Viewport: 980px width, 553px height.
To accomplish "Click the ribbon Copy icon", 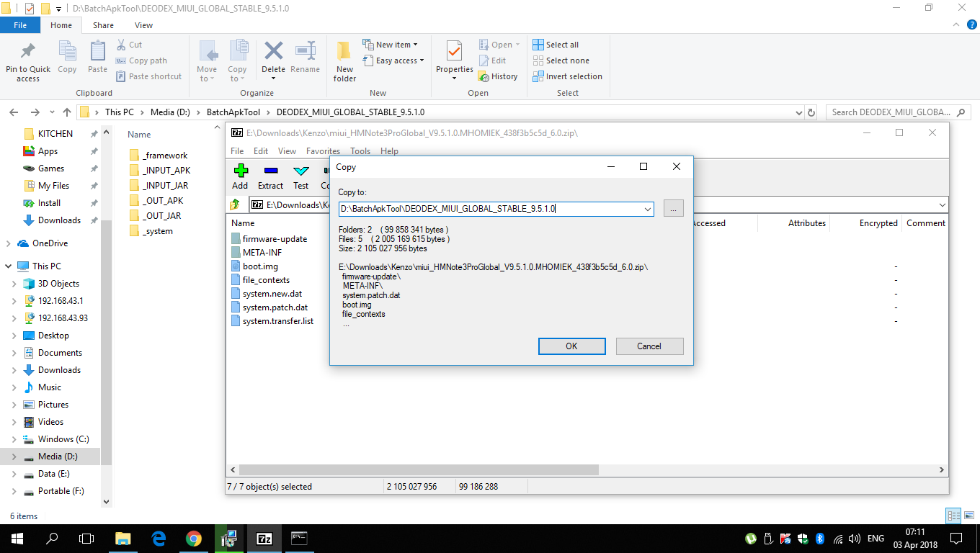I will 67,51.
